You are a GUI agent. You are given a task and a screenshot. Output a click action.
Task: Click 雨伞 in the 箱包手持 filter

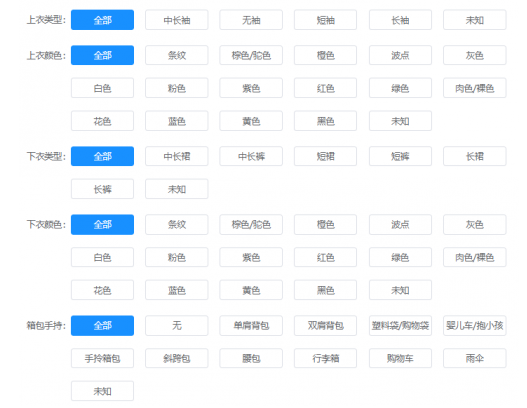[x=475, y=358]
